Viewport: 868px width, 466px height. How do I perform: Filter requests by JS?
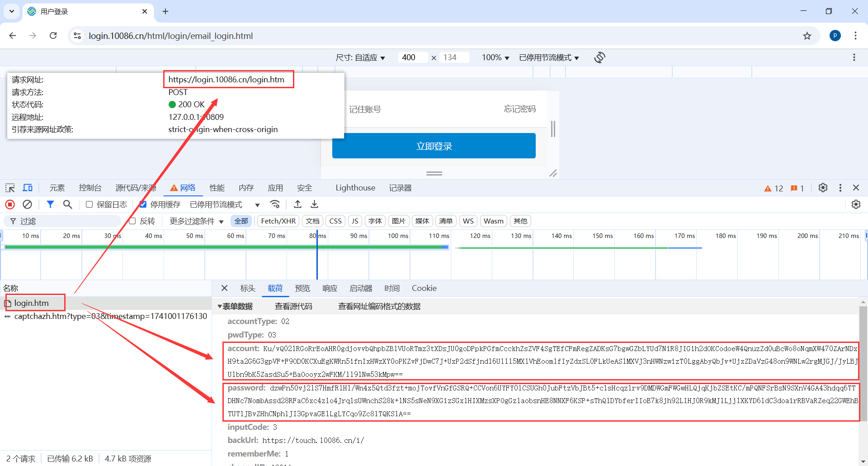355,221
